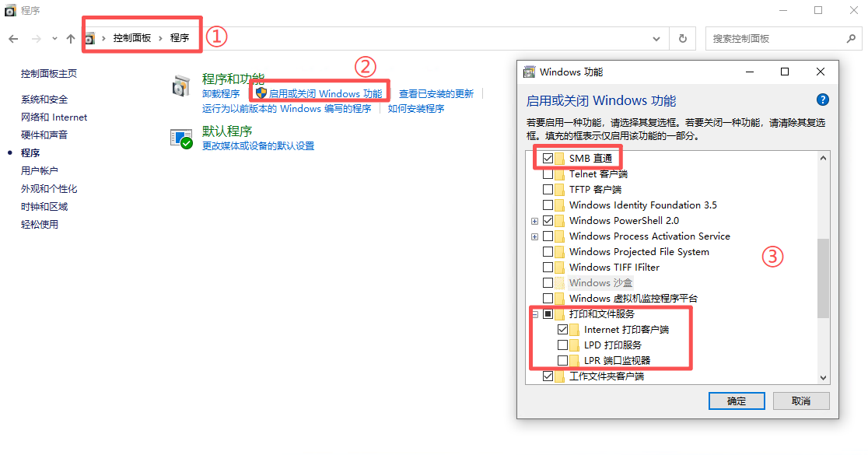Check LPD 打印服务 checkbox

pyautogui.click(x=563, y=345)
